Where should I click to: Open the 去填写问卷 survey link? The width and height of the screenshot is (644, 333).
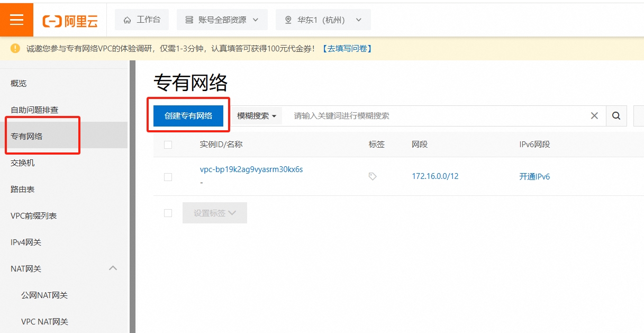347,48
